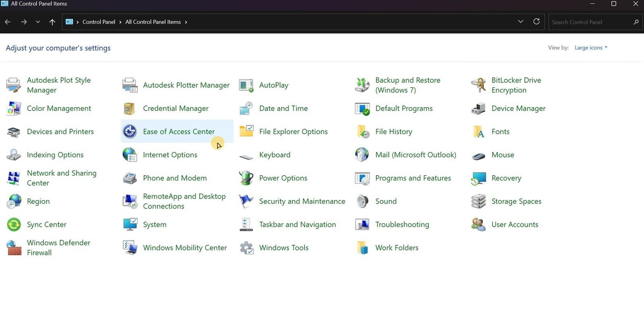Screen dimensions: 644x310
Task: Click the File Explorer Options folder icon
Action: pyautogui.click(x=246, y=132)
